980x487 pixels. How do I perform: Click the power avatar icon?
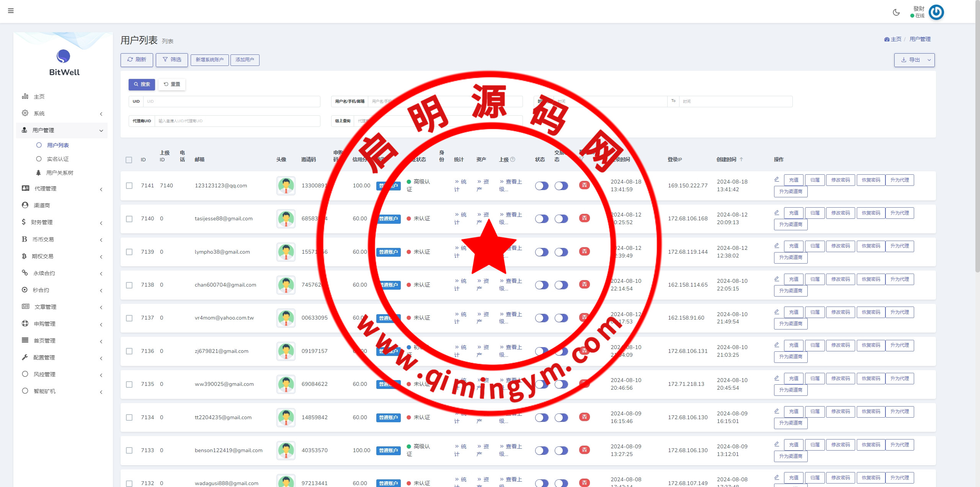[x=936, y=12]
